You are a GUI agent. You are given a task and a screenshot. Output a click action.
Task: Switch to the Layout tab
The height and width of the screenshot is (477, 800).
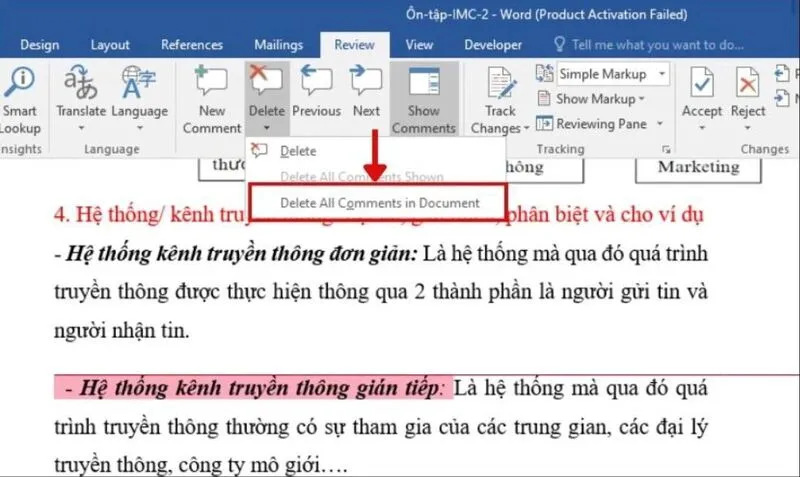(110, 45)
